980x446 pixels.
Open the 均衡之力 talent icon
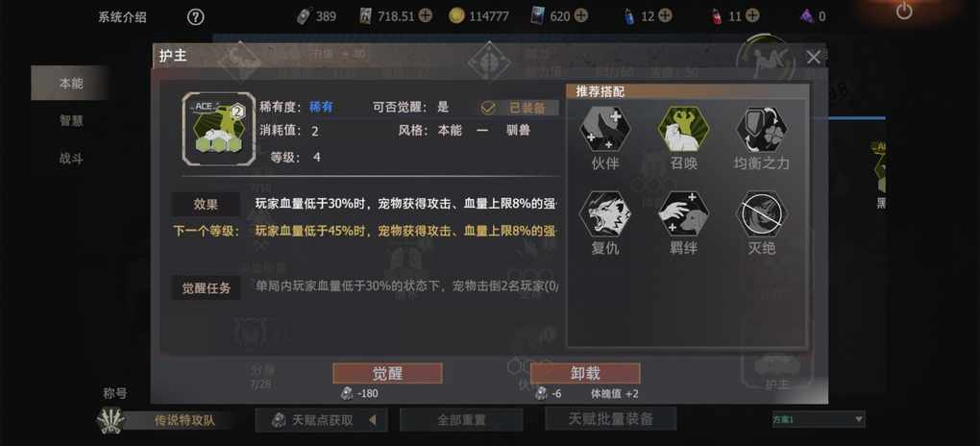click(762, 128)
